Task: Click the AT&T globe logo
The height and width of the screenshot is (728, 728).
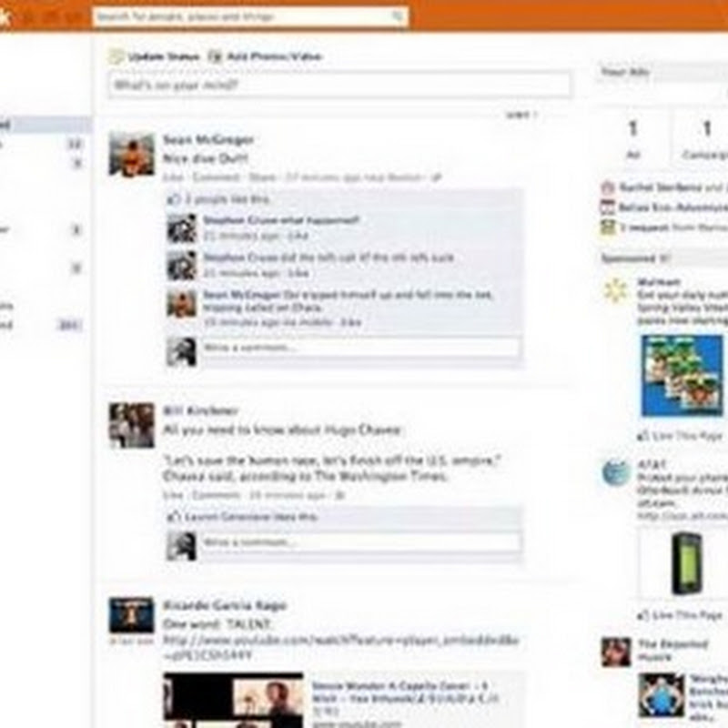Action: coord(616,472)
